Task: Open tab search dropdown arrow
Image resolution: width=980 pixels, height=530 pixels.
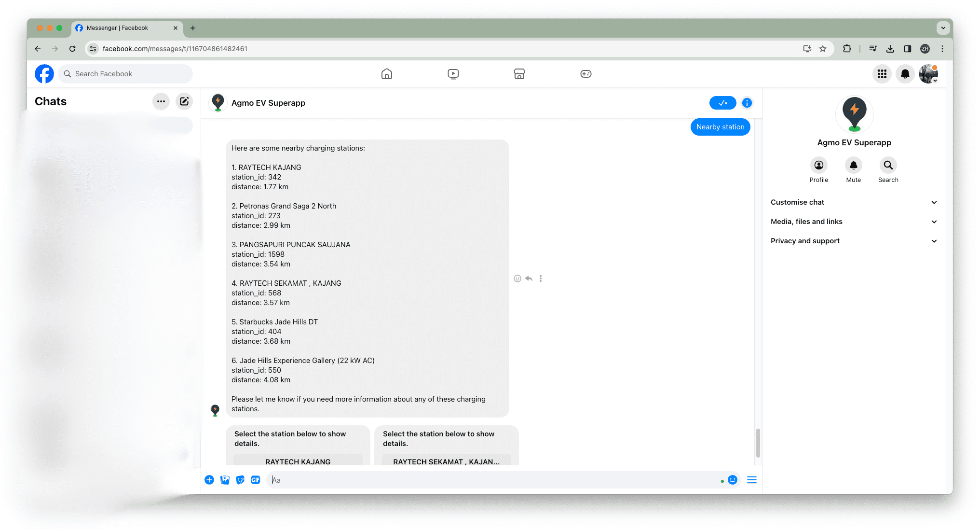Action: [x=943, y=28]
